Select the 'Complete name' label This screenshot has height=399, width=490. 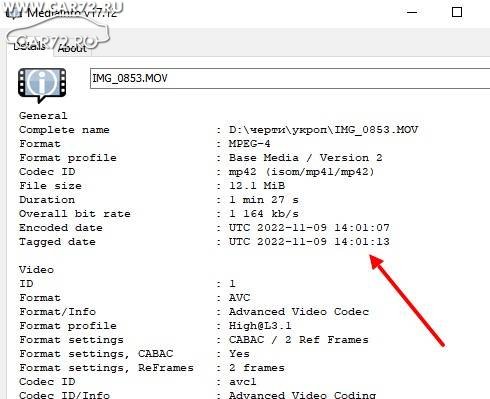64,130
